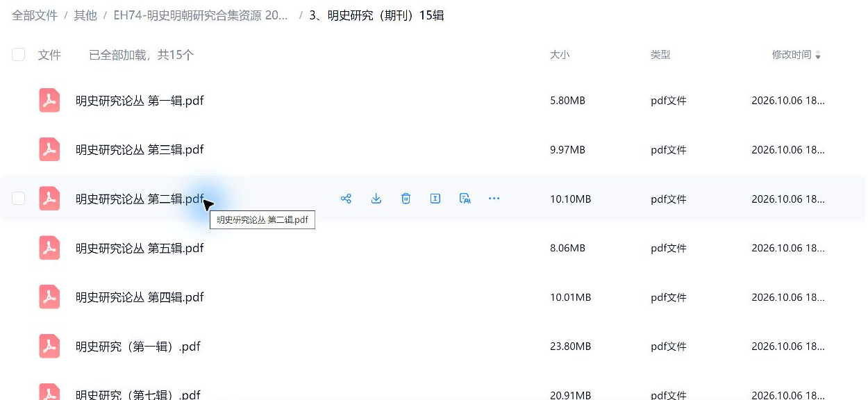Open file 明史研究论丛 第四辑.pdf
This screenshot has width=868, height=400.
tap(140, 297)
